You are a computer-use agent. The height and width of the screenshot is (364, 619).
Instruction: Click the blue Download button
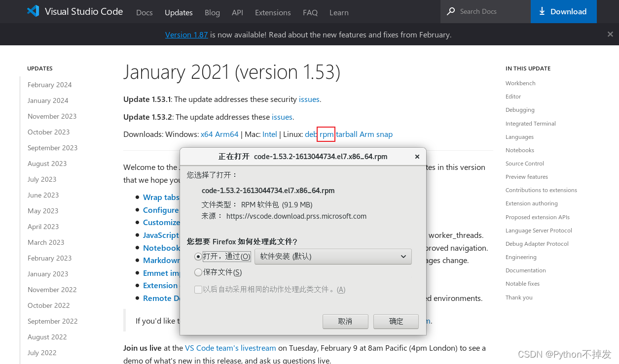click(564, 11)
